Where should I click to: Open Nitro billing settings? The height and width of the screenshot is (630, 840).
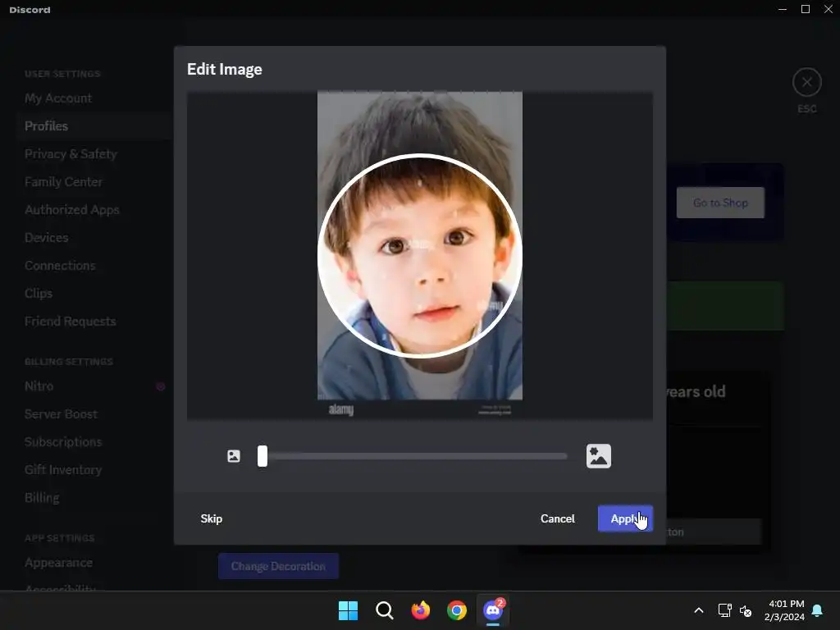[39, 386]
